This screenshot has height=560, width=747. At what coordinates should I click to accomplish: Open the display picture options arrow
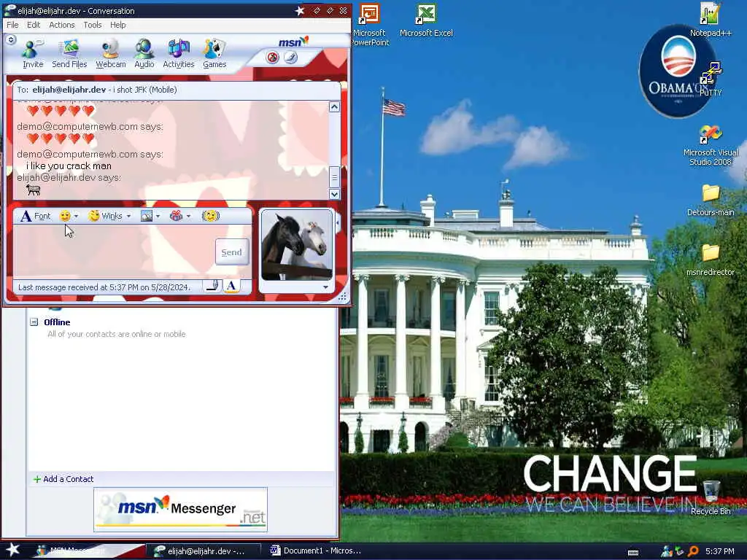(325, 287)
